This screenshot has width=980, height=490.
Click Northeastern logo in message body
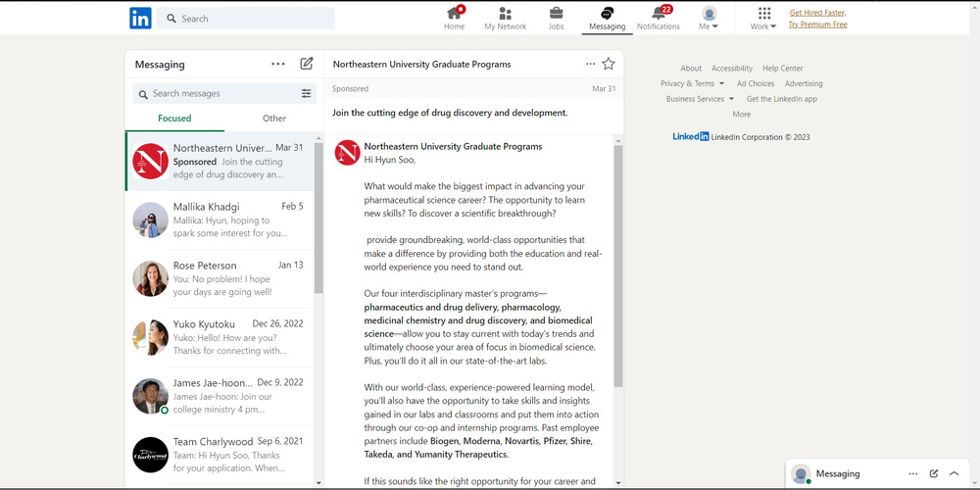point(348,153)
